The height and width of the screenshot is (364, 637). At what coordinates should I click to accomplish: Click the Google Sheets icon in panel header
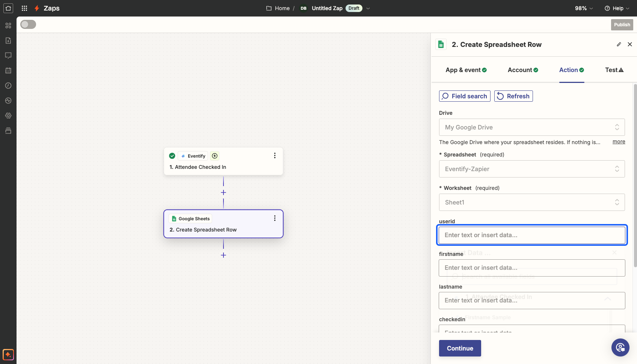coord(441,44)
